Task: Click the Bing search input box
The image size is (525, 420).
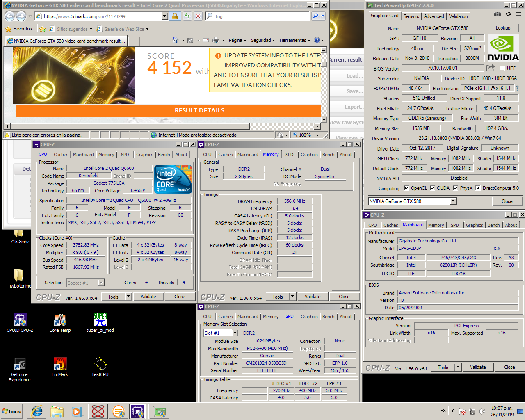Action: pyautogui.click(x=258, y=16)
